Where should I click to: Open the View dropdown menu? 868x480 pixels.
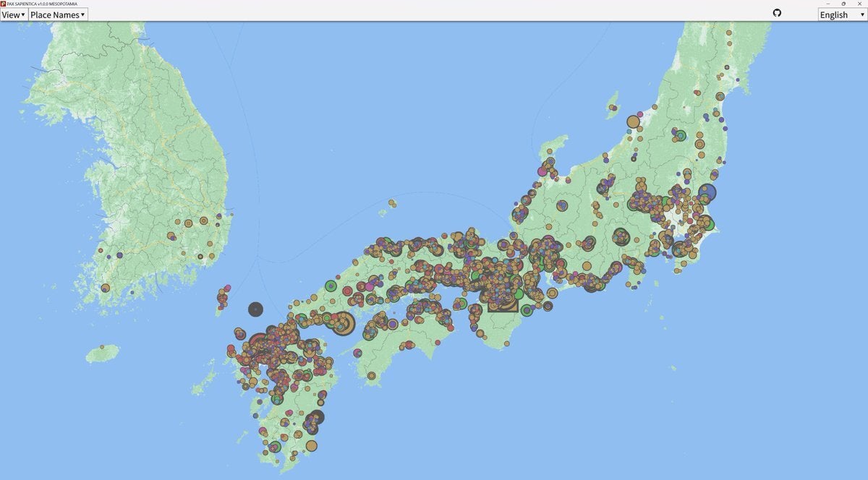pos(14,14)
